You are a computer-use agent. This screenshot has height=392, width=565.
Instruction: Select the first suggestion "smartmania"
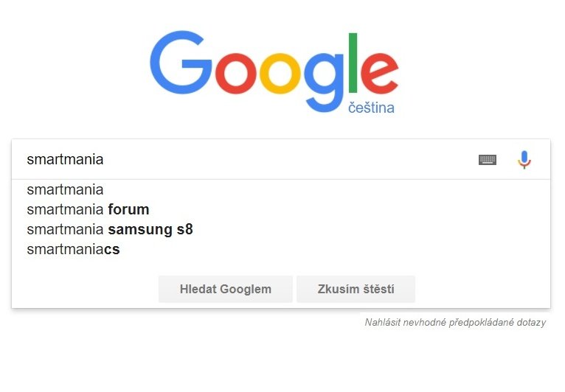tap(281, 189)
